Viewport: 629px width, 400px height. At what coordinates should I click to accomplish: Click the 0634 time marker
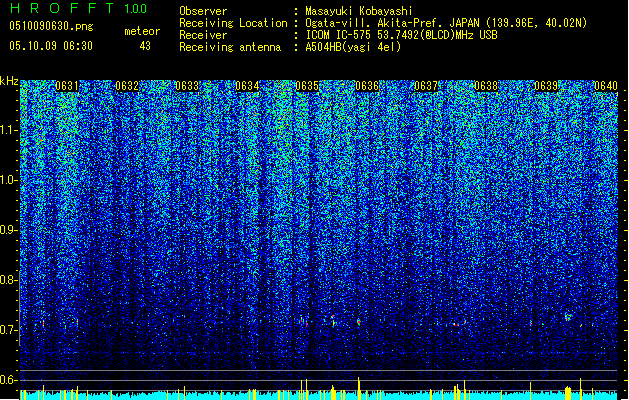coord(247,86)
